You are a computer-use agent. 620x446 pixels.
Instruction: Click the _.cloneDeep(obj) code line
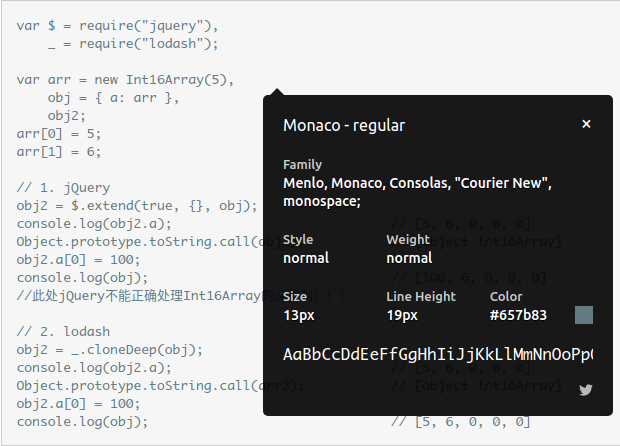coord(110,350)
